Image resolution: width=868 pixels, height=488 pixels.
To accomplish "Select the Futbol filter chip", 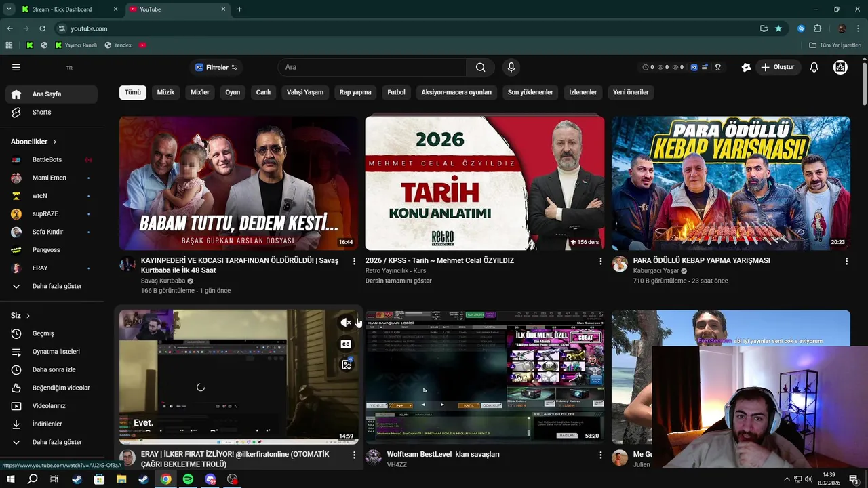I will coord(396,92).
